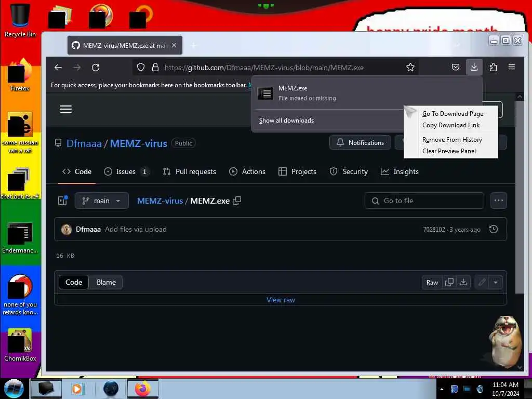
Task: Switch to the Code repository tab
Action: 77,171
